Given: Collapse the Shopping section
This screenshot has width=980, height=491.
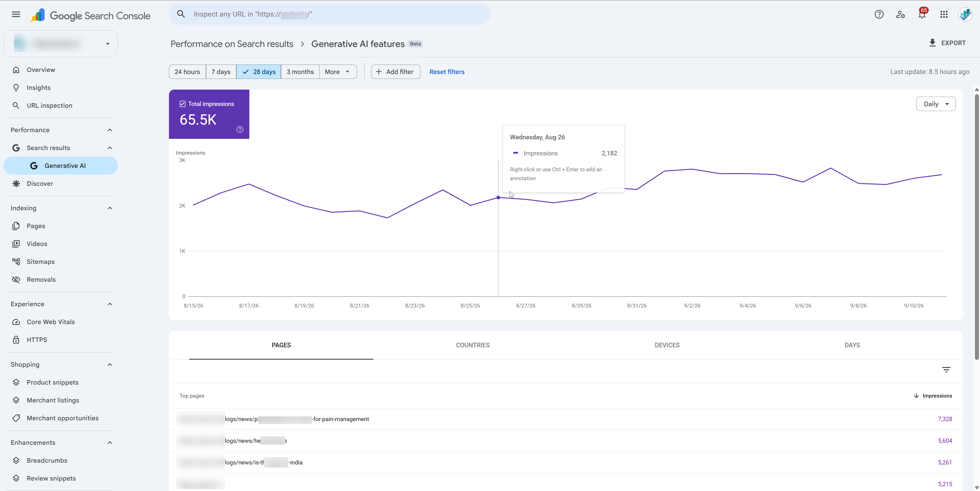Looking at the screenshot, I should tap(109, 365).
